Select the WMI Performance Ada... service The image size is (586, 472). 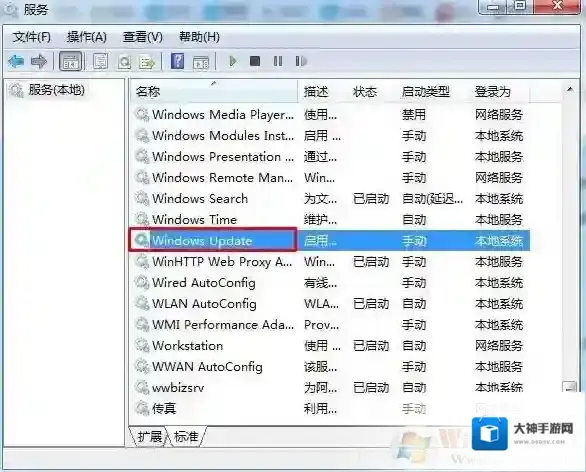223,324
